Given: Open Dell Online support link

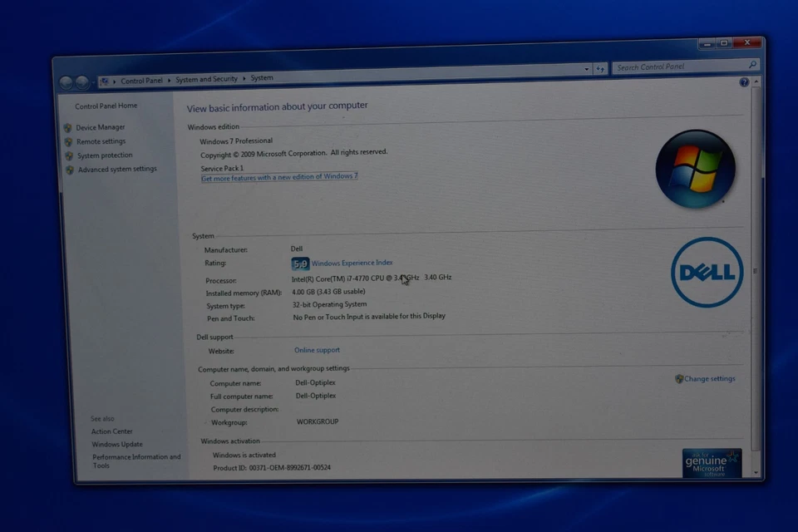Looking at the screenshot, I should [317, 350].
